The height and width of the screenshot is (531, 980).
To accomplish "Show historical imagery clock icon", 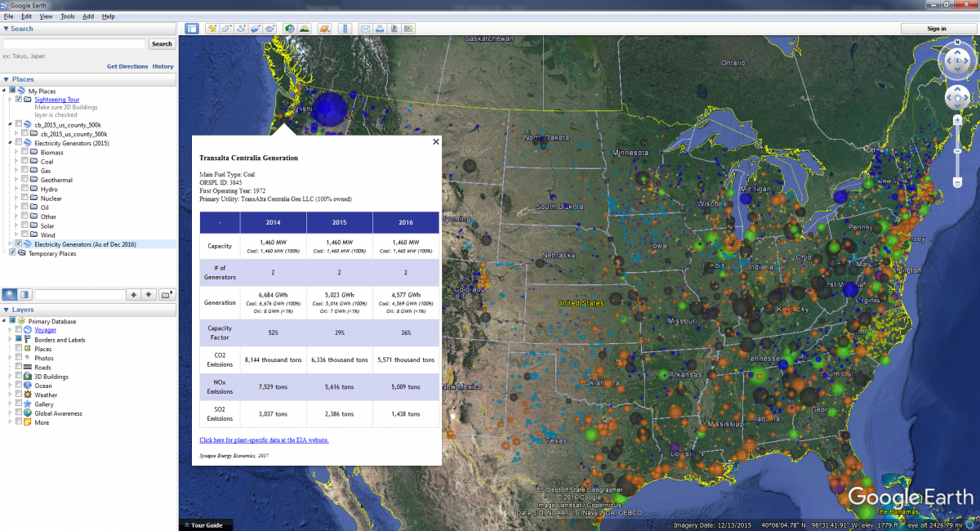I will click(290, 29).
